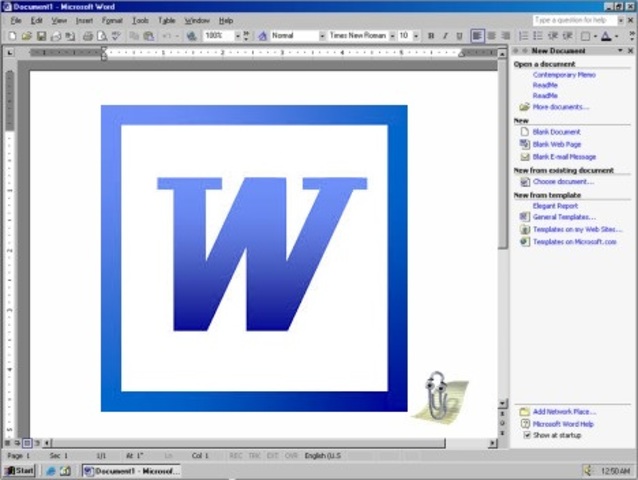Decrease the paragraph indent
The height and width of the screenshot is (480, 638).
tap(553, 36)
